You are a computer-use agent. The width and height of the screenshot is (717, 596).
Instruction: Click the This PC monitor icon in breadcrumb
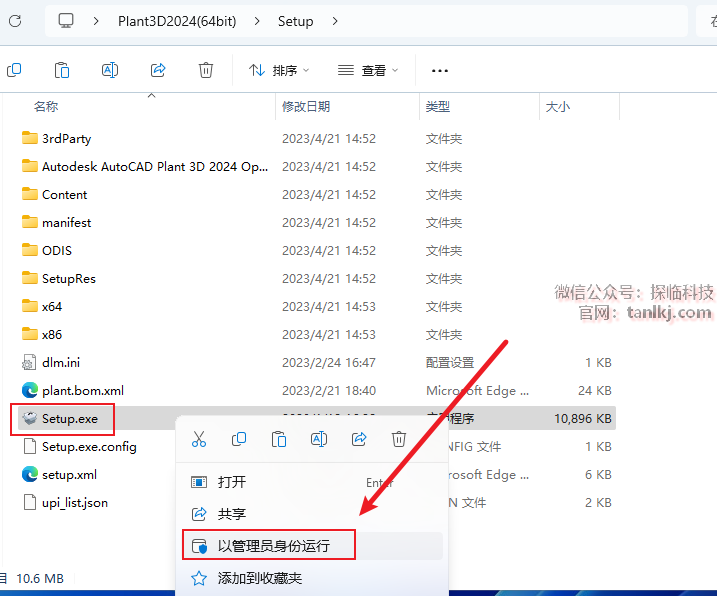coord(66,21)
